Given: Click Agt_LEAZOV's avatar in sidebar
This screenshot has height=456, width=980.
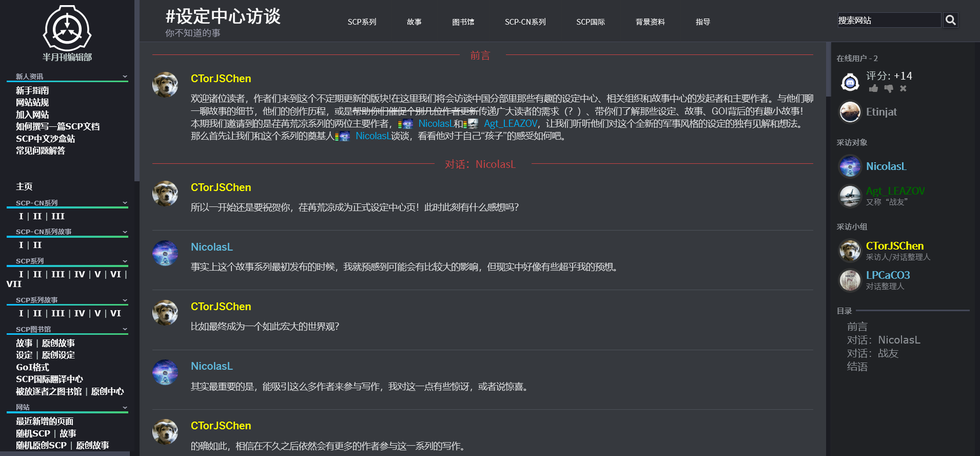Looking at the screenshot, I should (x=850, y=196).
